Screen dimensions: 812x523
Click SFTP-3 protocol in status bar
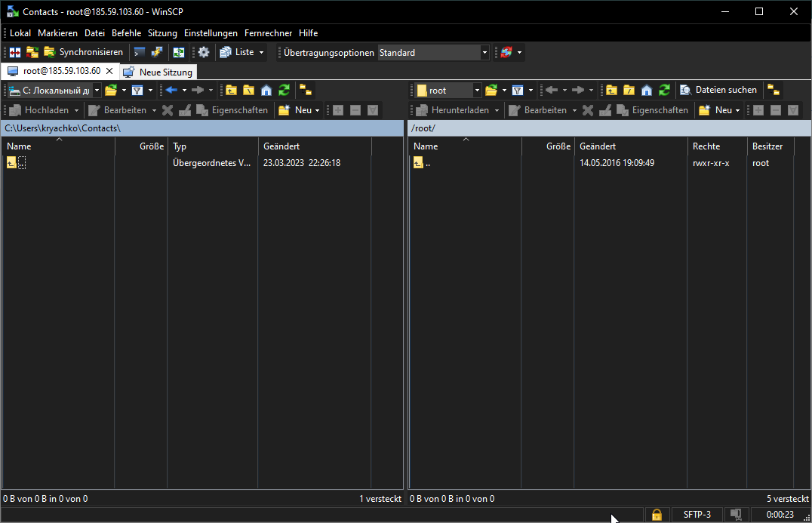pos(697,515)
